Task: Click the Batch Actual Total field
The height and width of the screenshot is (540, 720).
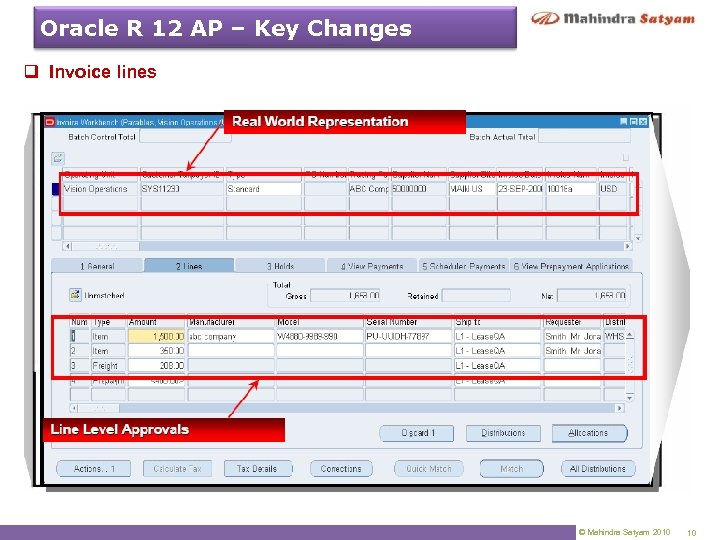Action: [x=584, y=136]
